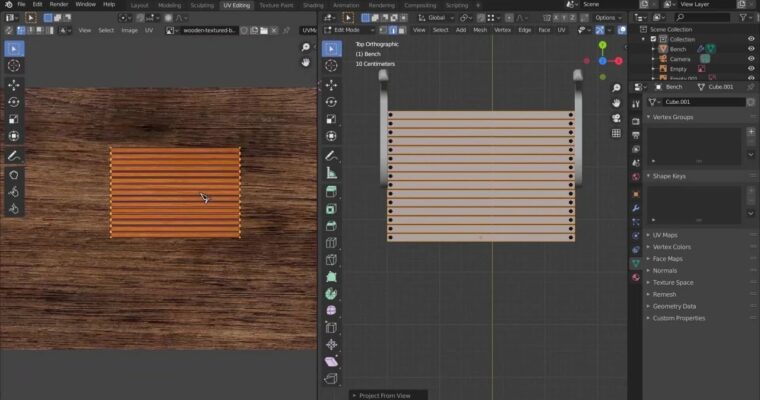
Task: Open the wooden texture image from folder button
Action: tap(264, 31)
